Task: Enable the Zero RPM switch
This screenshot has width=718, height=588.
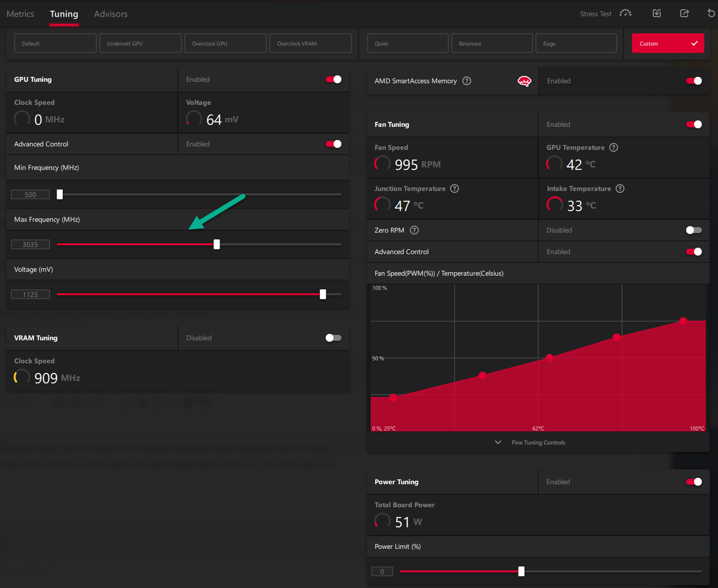Action: 694,230
